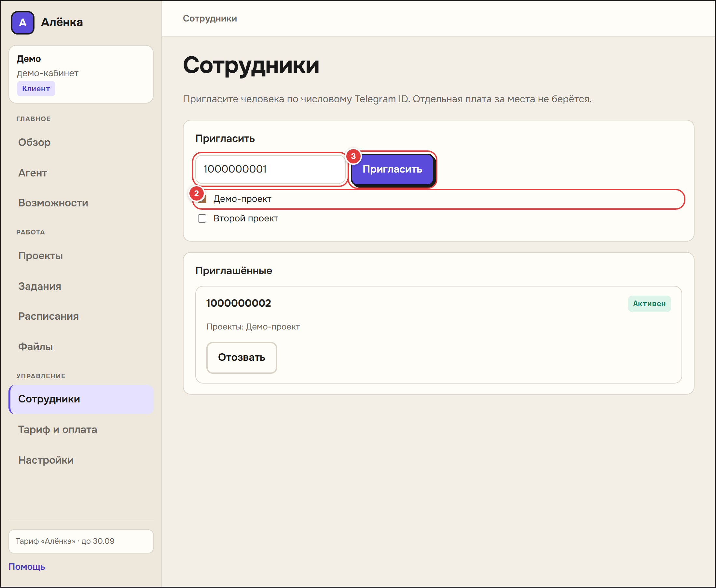This screenshot has height=588, width=716.
Task: Click the Сотрудники breadcrumb in top bar
Action: click(210, 19)
